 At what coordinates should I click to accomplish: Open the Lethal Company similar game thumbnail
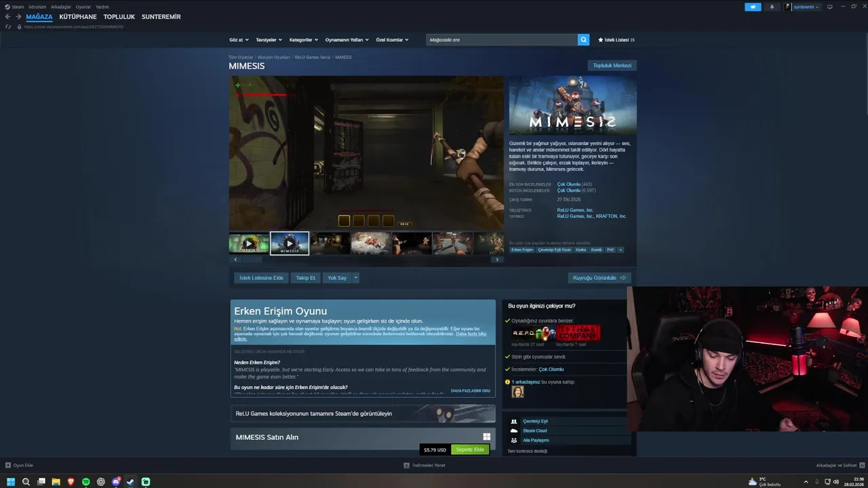click(x=578, y=333)
